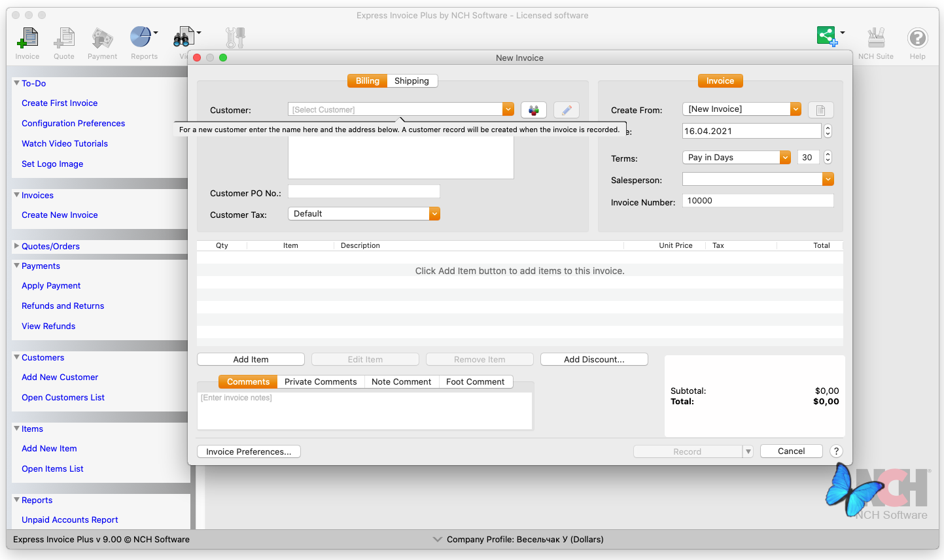
Task: Switch to the Billing tab
Action: (x=367, y=80)
